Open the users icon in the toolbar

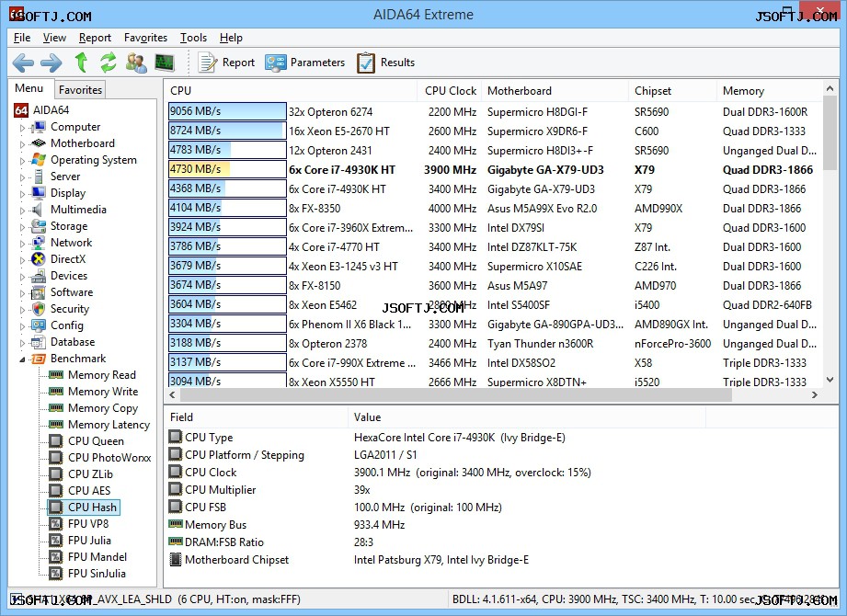tap(136, 63)
